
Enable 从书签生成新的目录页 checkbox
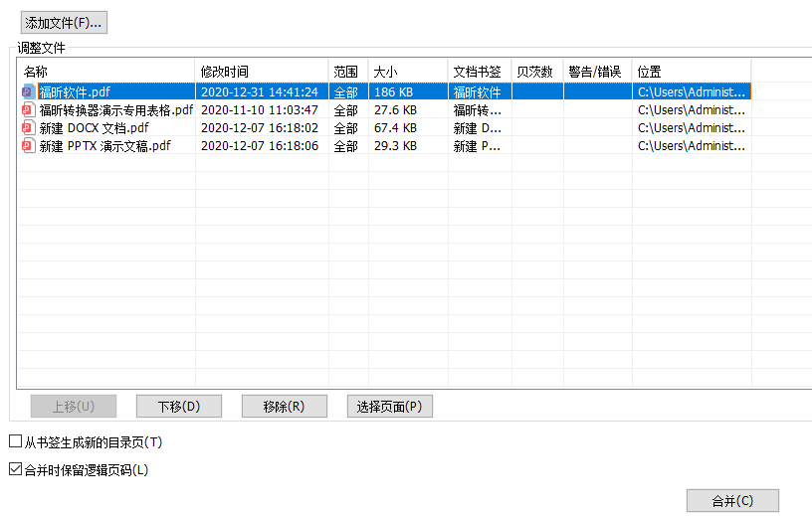(16, 441)
